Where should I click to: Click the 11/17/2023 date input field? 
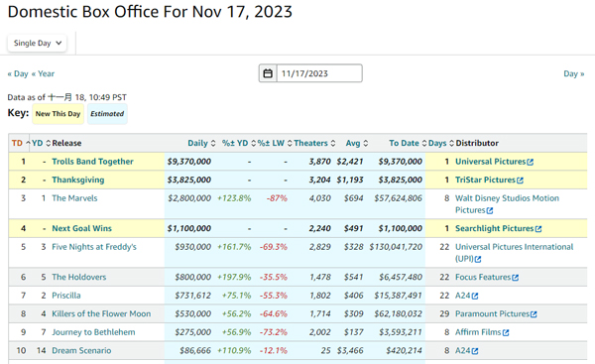(319, 73)
